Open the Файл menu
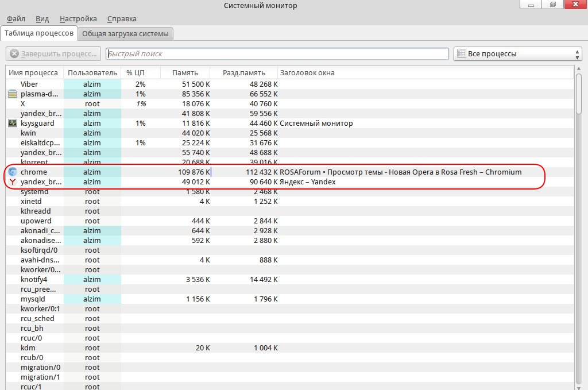This screenshot has height=390, width=588. 16,19
